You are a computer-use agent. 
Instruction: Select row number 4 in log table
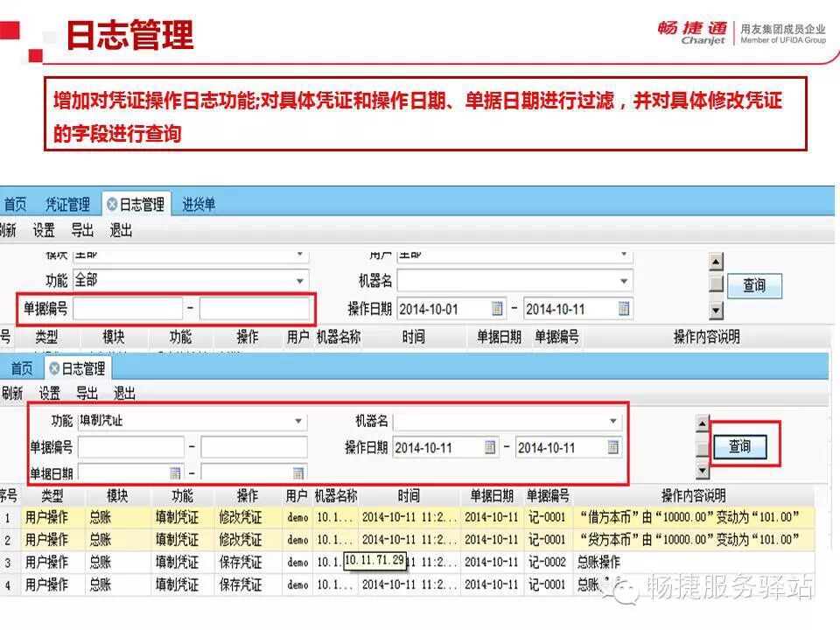click(8, 585)
